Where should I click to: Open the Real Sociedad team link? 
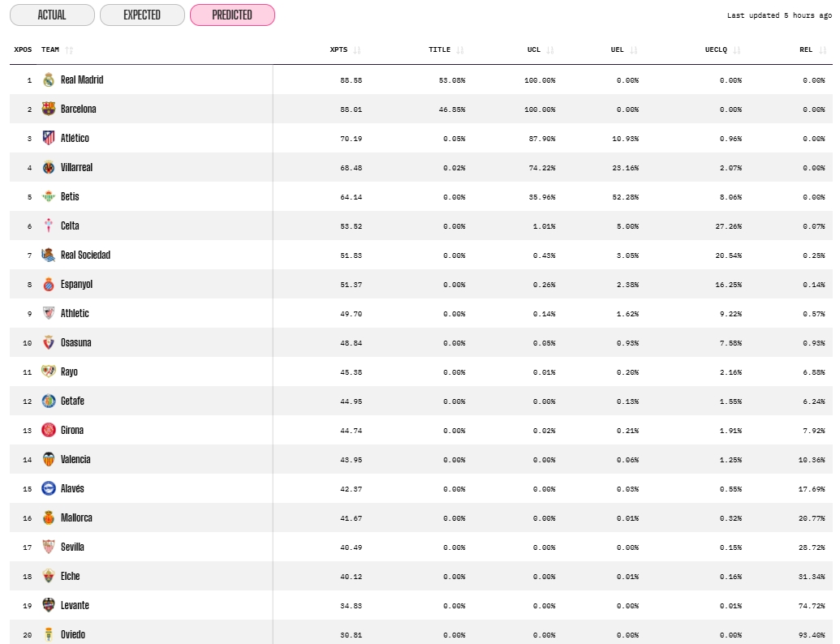tap(85, 255)
